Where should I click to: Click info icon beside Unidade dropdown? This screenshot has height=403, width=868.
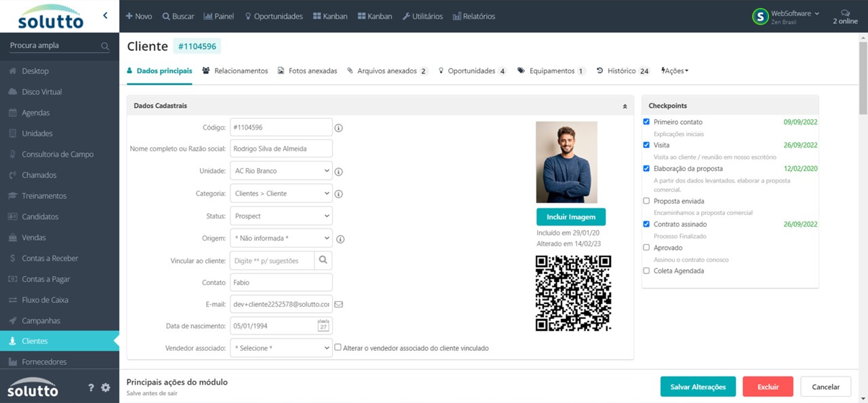[x=338, y=172]
